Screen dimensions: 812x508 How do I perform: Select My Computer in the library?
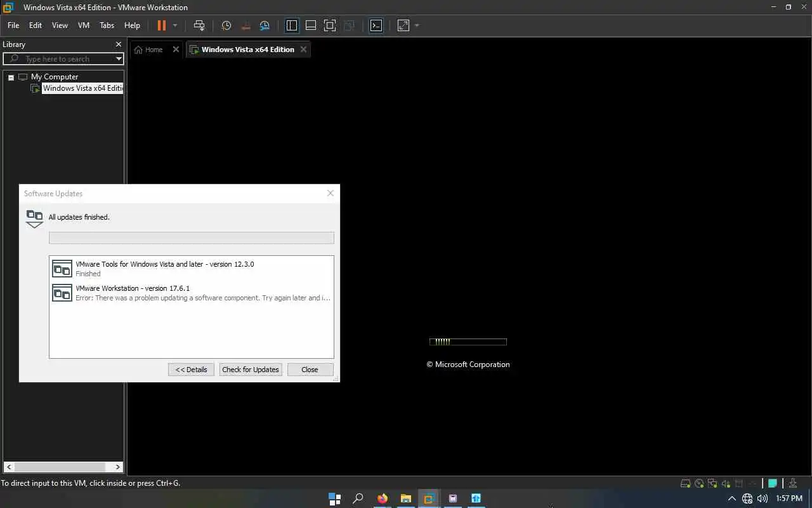(55, 77)
